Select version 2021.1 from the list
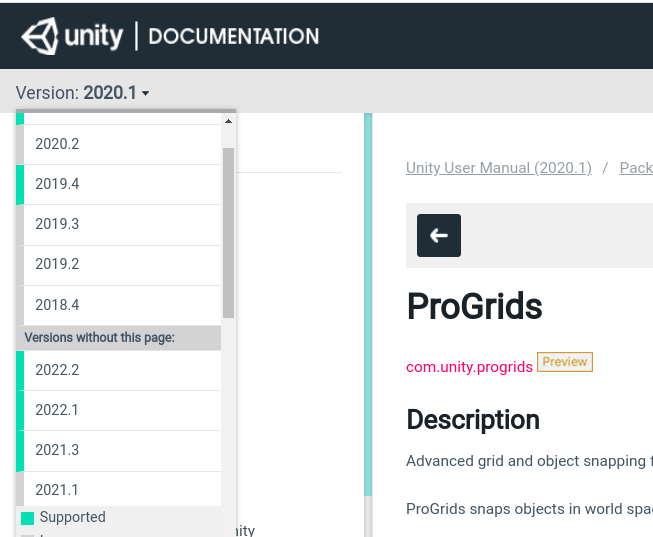 (57, 490)
